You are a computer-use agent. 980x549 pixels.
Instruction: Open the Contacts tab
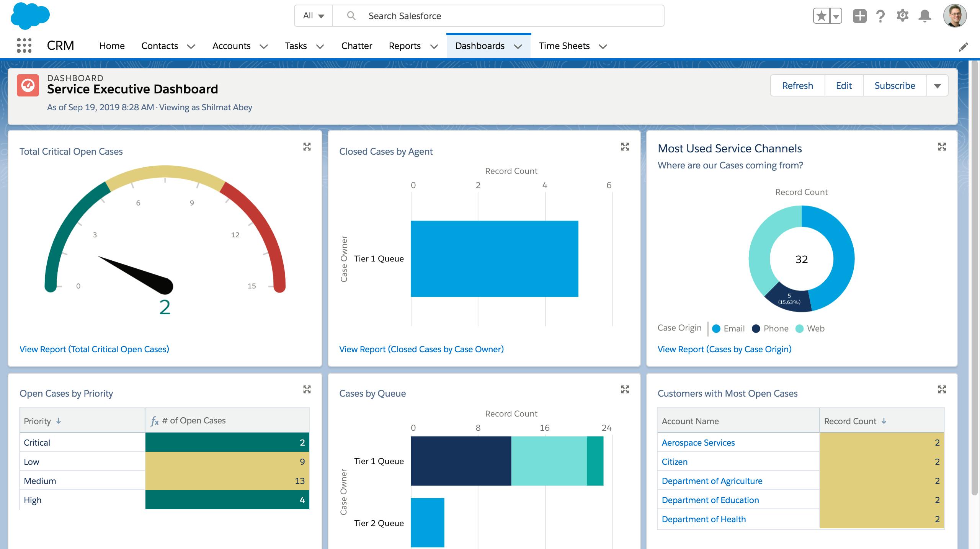pos(160,46)
